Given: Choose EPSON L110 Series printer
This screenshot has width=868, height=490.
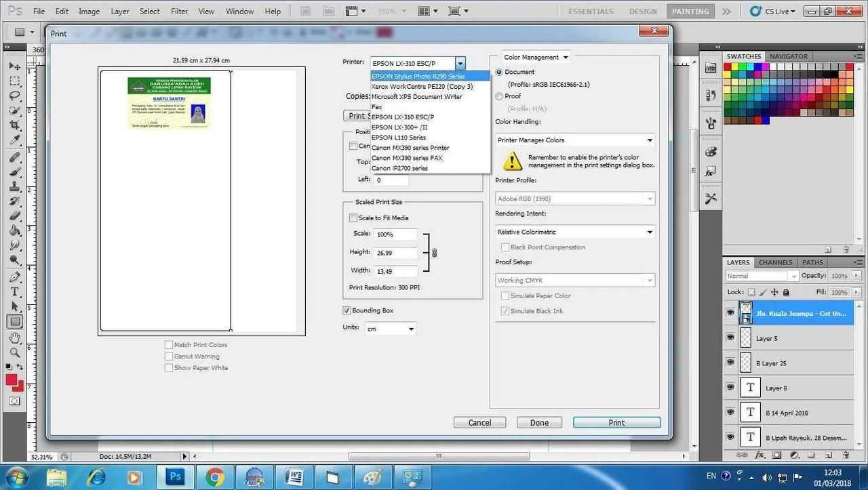Looking at the screenshot, I should coord(430,138).
